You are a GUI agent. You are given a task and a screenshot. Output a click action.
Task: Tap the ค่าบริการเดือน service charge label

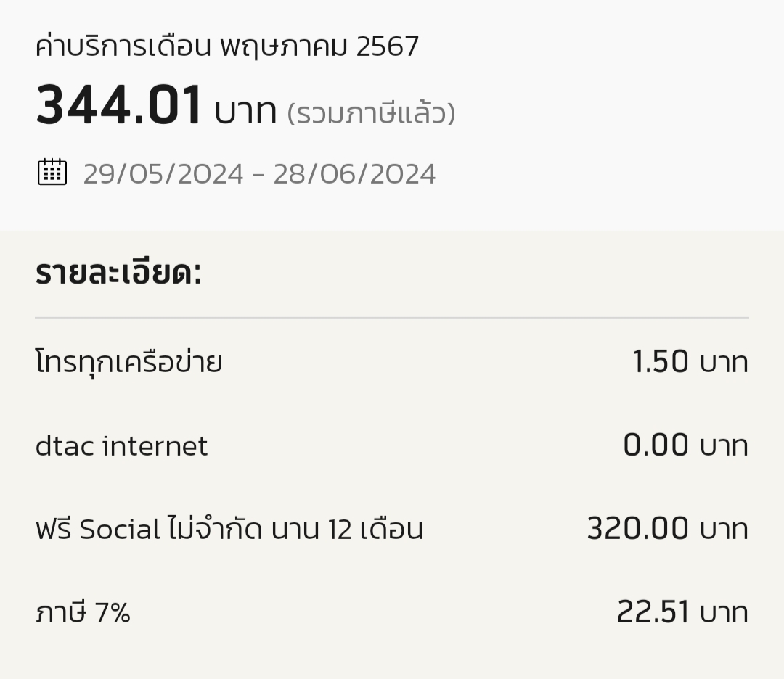pyautogui.click(x=123, y=46)
